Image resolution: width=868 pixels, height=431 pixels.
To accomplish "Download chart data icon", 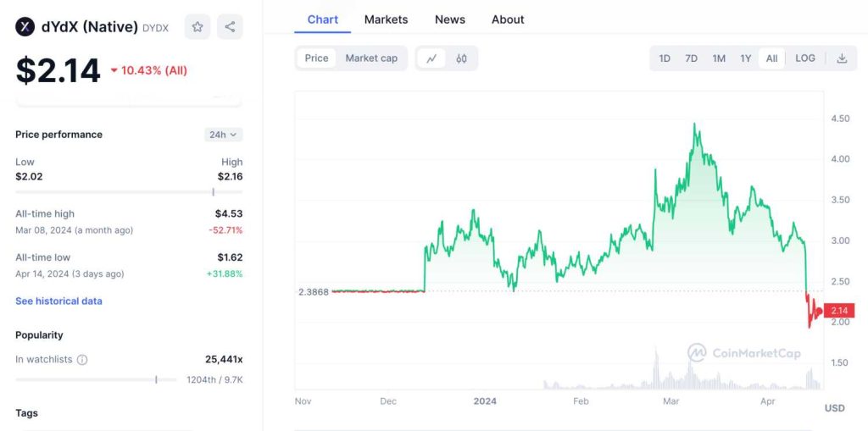I will click(842, 58).
